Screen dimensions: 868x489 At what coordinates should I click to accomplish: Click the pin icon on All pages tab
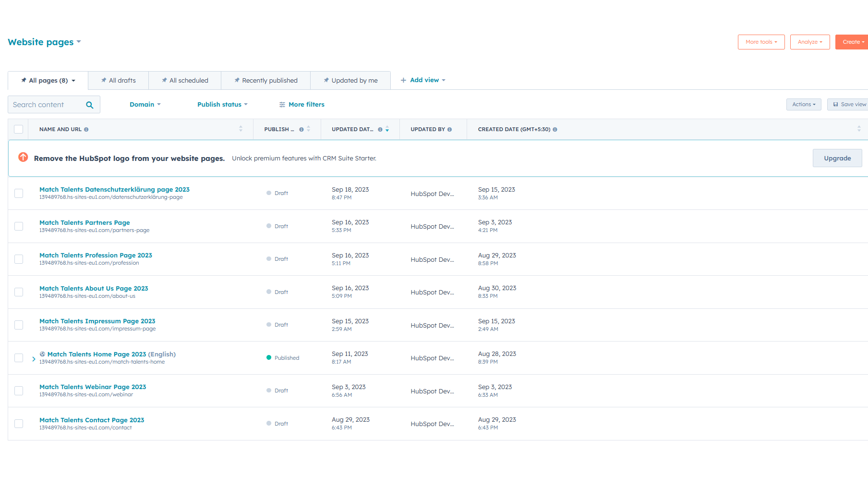[24, 80]
